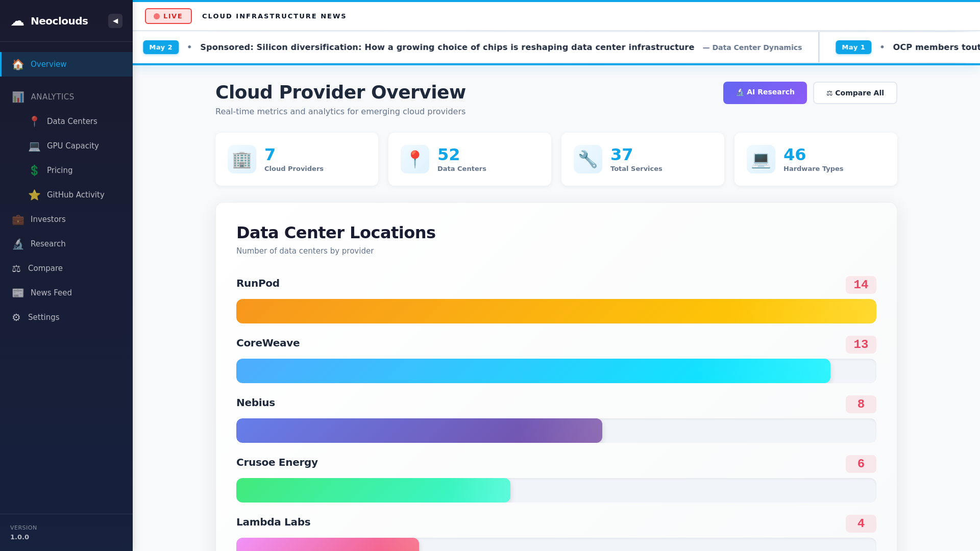Click the Lambda Labs provider name
The image size is (980, 551).
click(274, 522)
